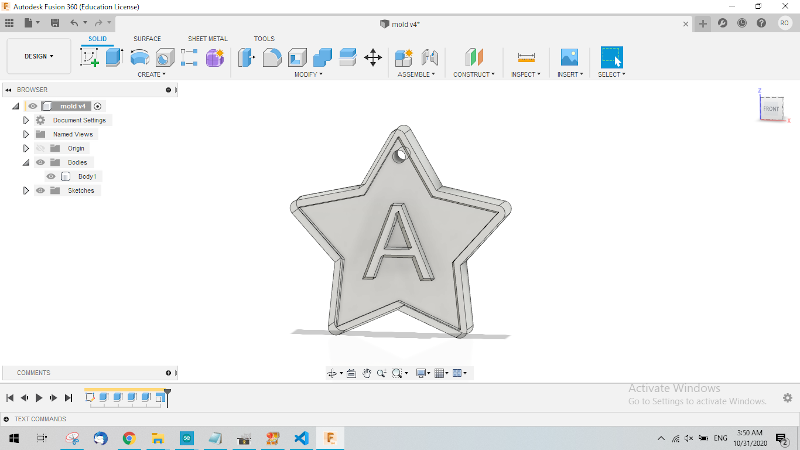Select the Joint tool
Screen dimensions: 800x450
(x=430, y=57)
